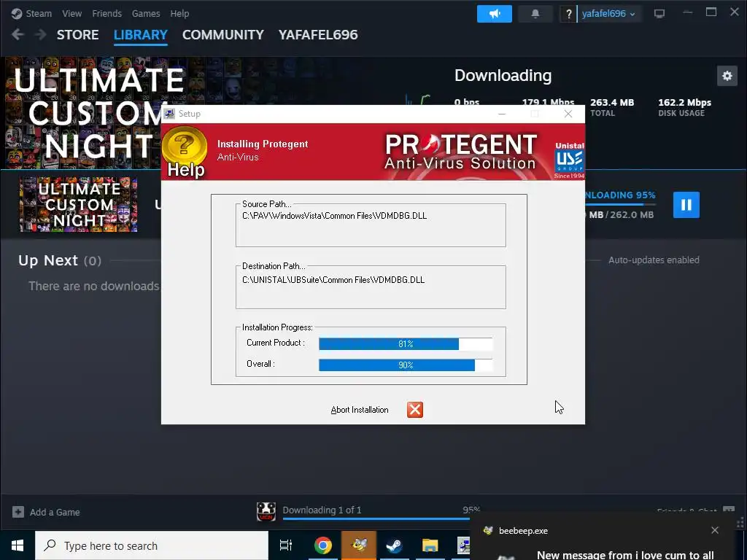Click the game icon beside Downloading status
This screenshot has width=747, height=560.
click(266, 512)
